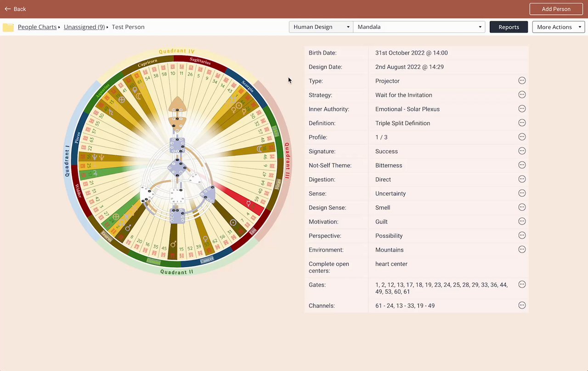The width and height of the screenshot is (588, 371).
Task: Open the ellipsis info for Definition row
Action: pyautogui.click(x=522, y=123)
